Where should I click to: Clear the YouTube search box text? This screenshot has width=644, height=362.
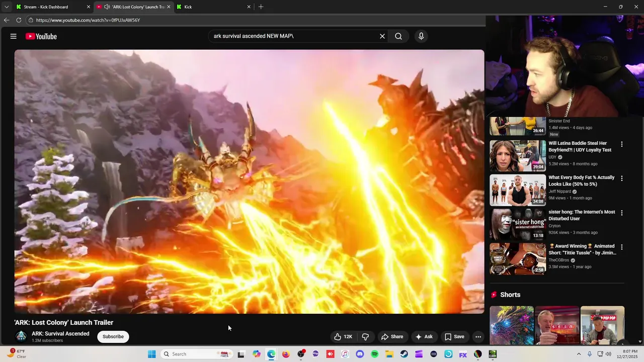tap(382, 36)
